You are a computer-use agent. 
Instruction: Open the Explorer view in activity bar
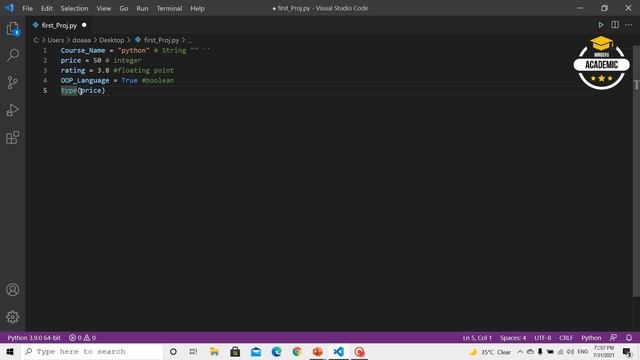13,29
